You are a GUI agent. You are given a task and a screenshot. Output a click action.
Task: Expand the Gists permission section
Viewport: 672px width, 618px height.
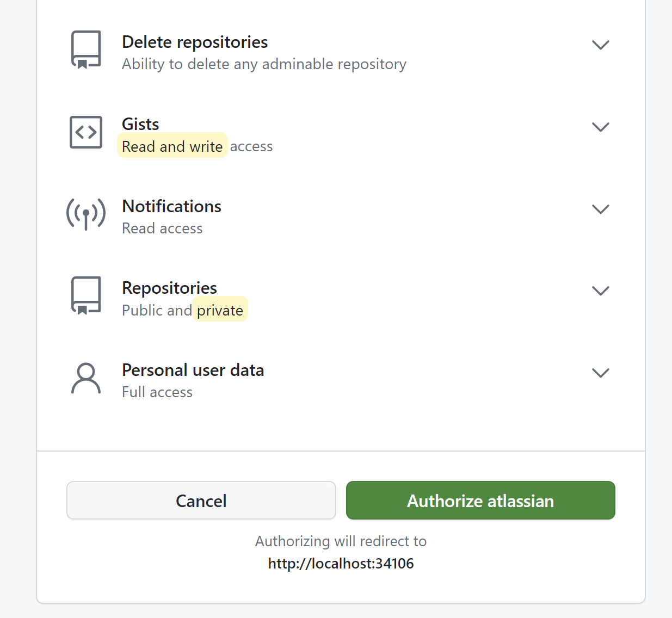pyautogui.click(x=601, y=127)
